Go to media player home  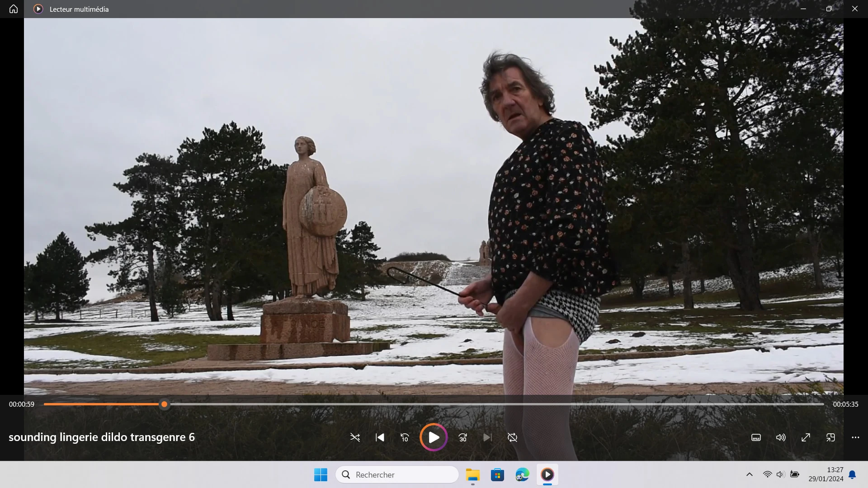pos(14,9)
